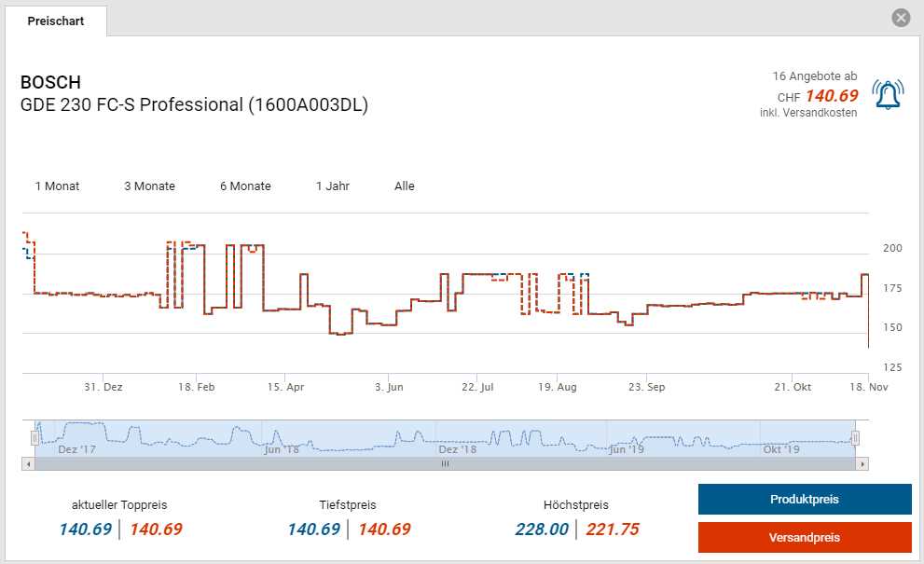Click the price alert bell icon
Screen dimensions: 924x564
[888, 94]
